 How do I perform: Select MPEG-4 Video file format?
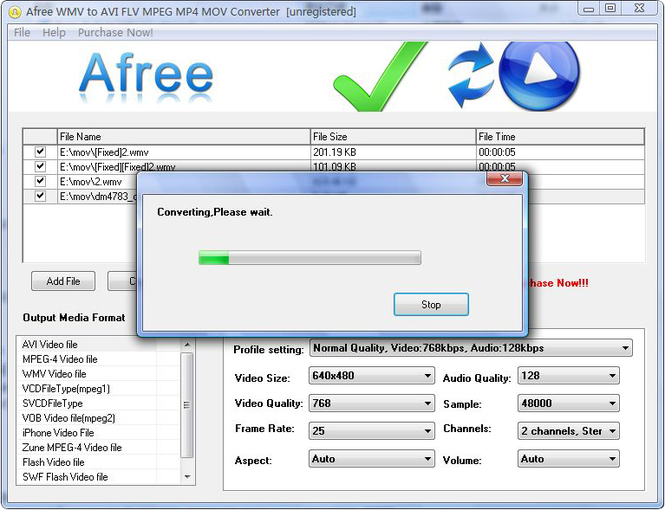pyautogui.click(x=98, y=359)
